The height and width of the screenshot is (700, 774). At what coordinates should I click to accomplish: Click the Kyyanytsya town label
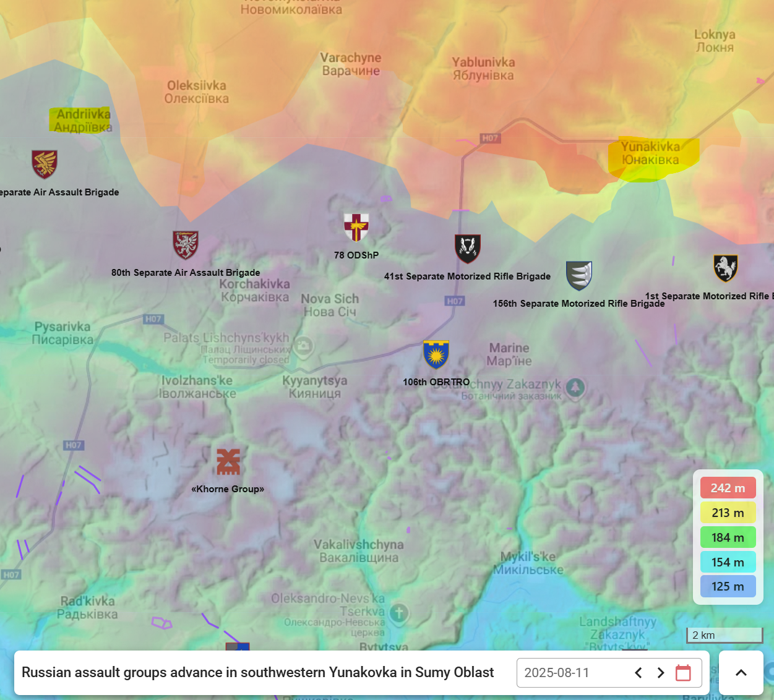click(x=315, y=387)
